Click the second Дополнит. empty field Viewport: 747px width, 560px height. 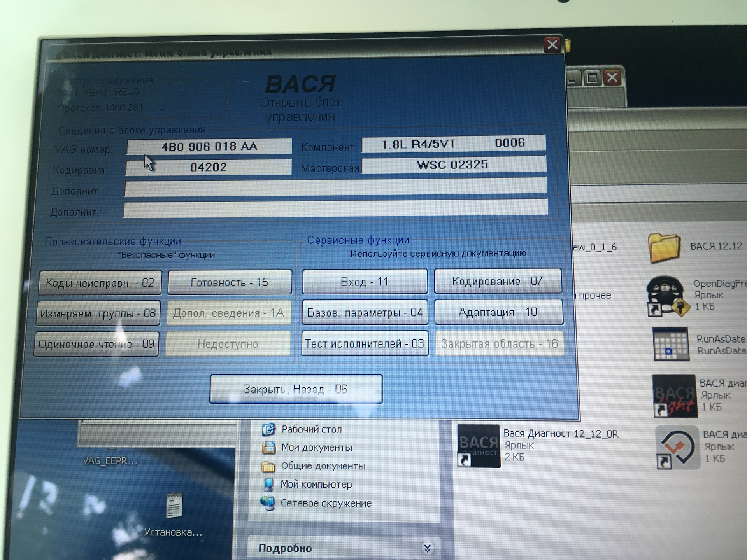click(336, 208)
